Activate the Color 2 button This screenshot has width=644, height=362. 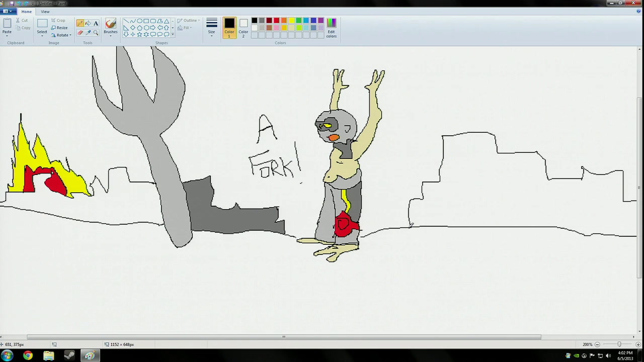[x=243, y=28]
